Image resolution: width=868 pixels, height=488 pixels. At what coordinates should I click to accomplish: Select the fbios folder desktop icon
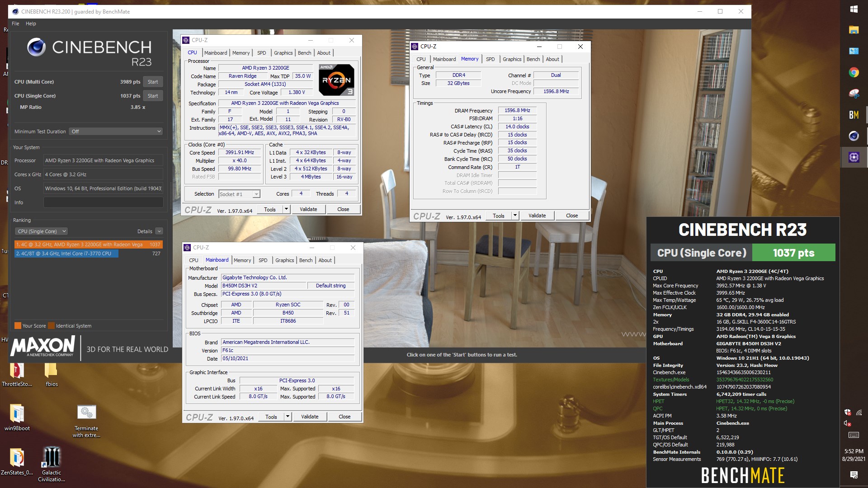(52, 375)
